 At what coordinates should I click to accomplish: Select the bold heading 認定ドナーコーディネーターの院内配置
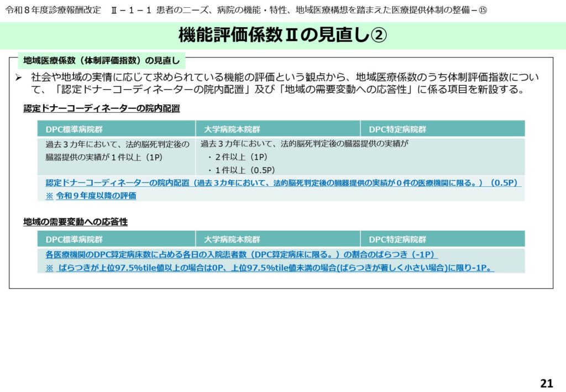tap(101, 108)
